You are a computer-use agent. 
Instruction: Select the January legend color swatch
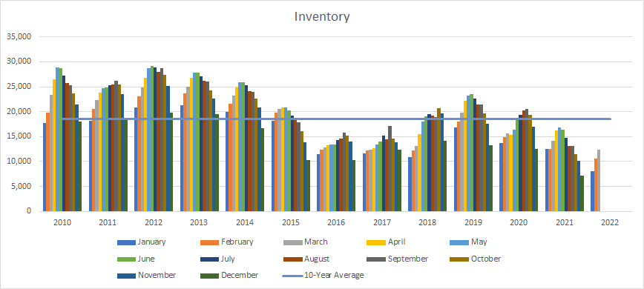point(127,242)
